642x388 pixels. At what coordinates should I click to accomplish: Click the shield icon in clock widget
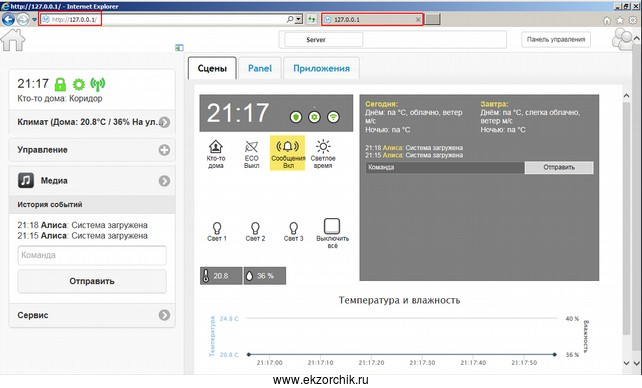[296, 117]
